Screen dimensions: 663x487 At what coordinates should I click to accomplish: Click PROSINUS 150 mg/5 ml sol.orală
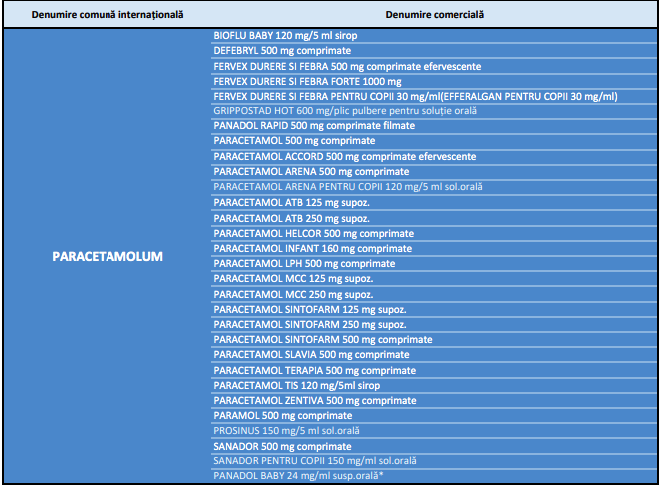(x=434, y=431)
